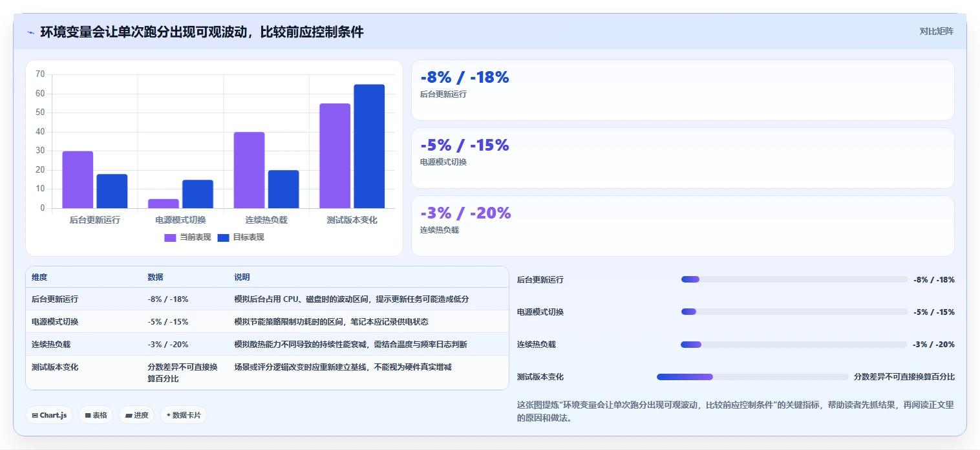Click the blue bar for 连续热负载
The image size is (980, 450).
click(x=283, y=189)
